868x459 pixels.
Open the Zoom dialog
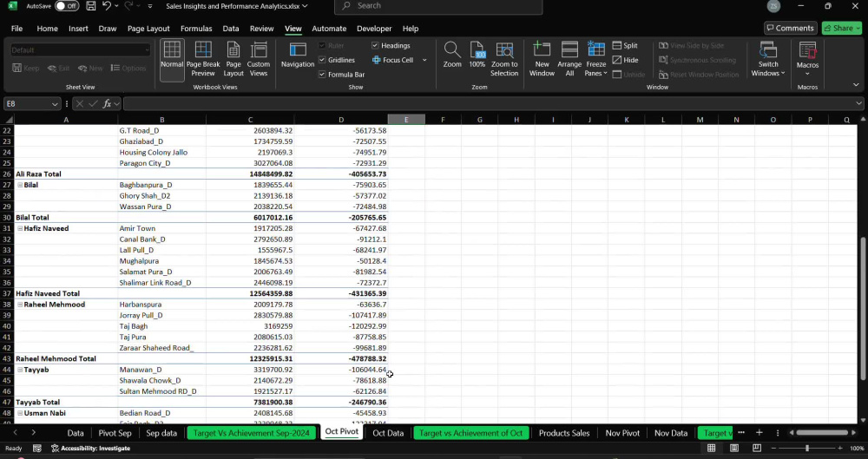click(452, 56)
